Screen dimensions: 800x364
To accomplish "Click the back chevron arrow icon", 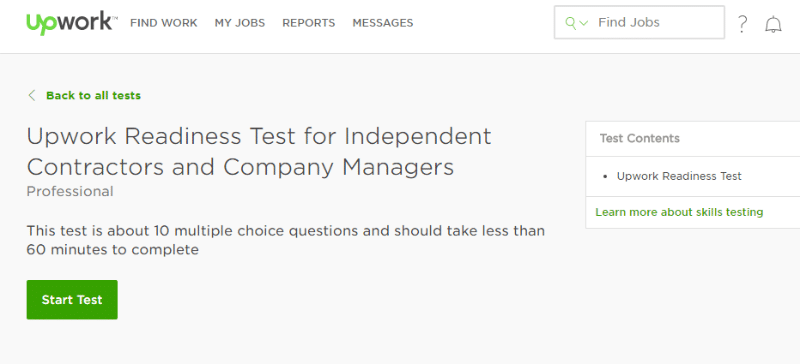I will 32,95.
